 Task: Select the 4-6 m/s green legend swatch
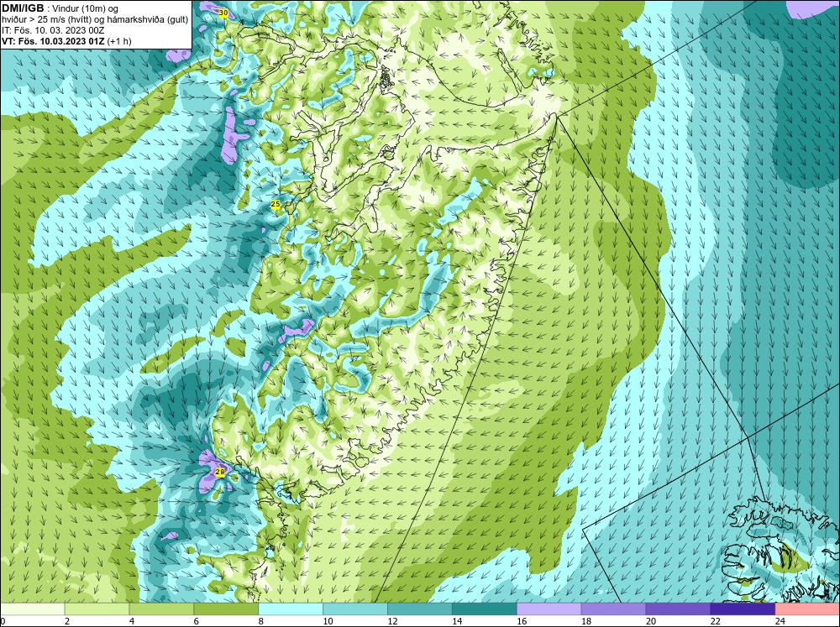(161, 609)
